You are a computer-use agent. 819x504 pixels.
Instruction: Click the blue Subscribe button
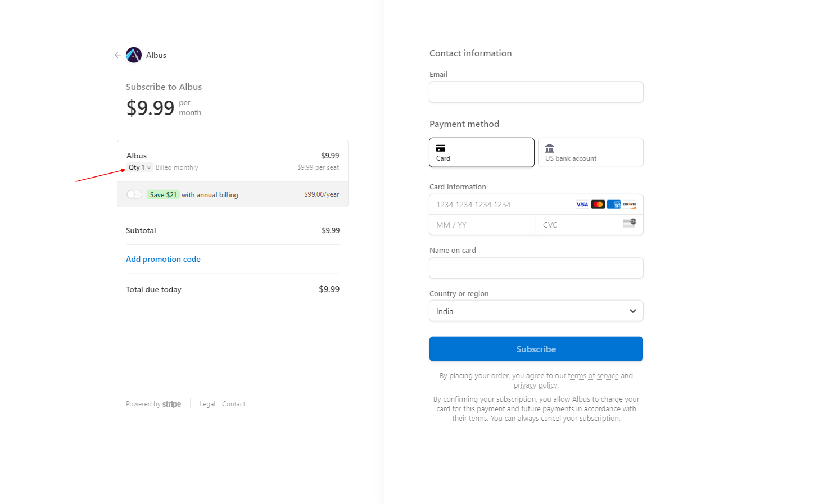536,349
